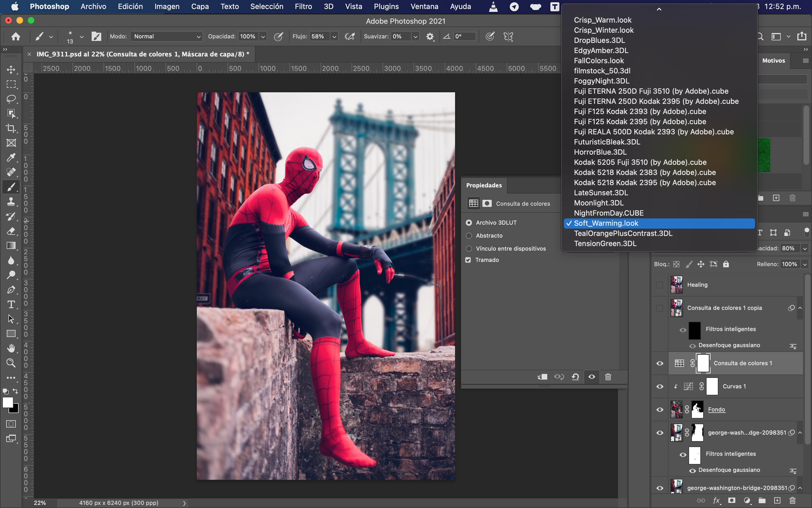Open brush preset picker dropdown
The image size is (812, 508).
pyautogui.click(x=81, y=36)
